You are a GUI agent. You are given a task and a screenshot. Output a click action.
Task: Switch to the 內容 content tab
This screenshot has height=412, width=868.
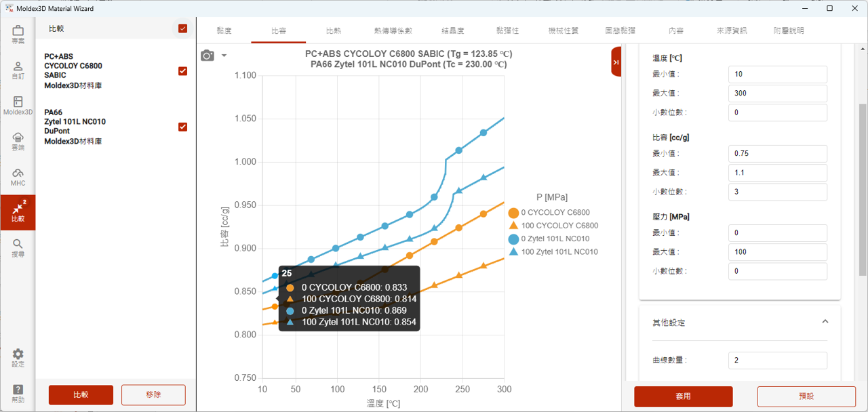point(676,31)
